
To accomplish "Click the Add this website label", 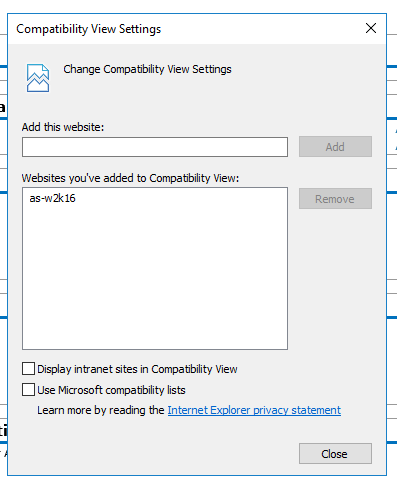I will point(63,127).
